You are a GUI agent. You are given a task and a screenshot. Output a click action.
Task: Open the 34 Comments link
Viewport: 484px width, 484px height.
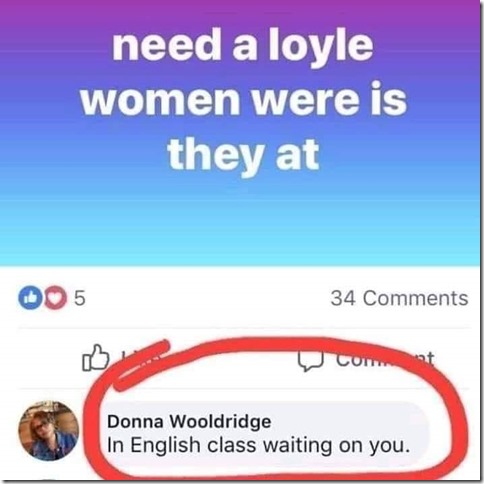(x=399, y=298)
